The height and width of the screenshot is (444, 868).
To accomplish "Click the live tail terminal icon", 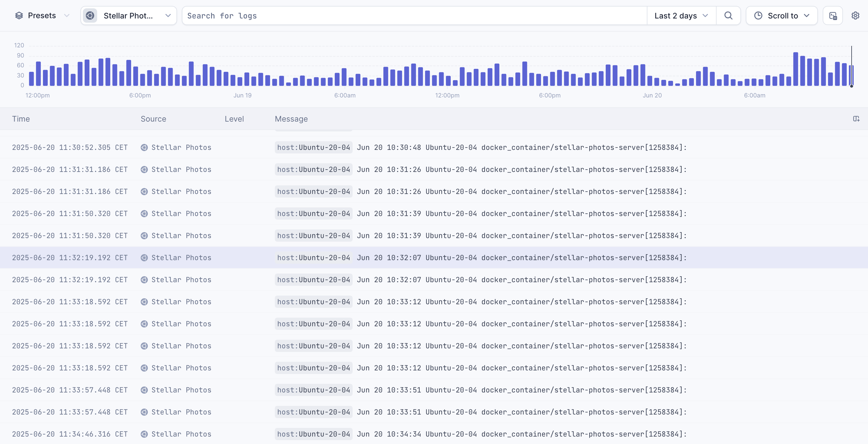I will click(x=833, y=15).
